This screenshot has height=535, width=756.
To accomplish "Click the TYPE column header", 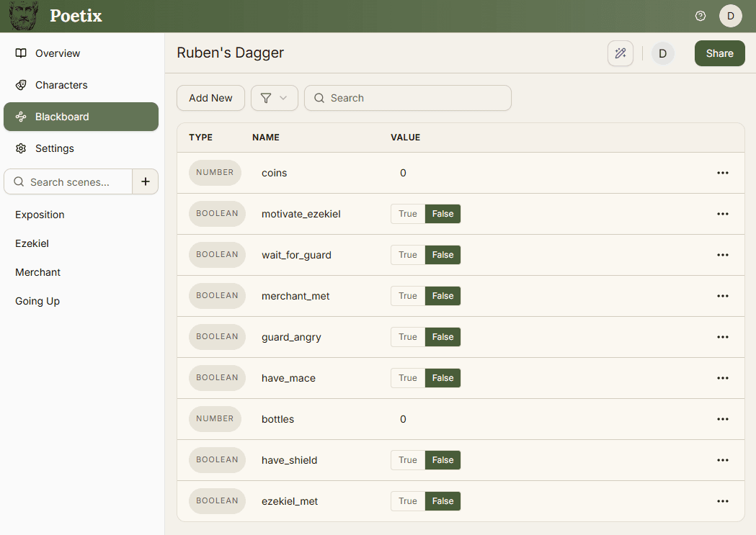I will pos(200,138).
